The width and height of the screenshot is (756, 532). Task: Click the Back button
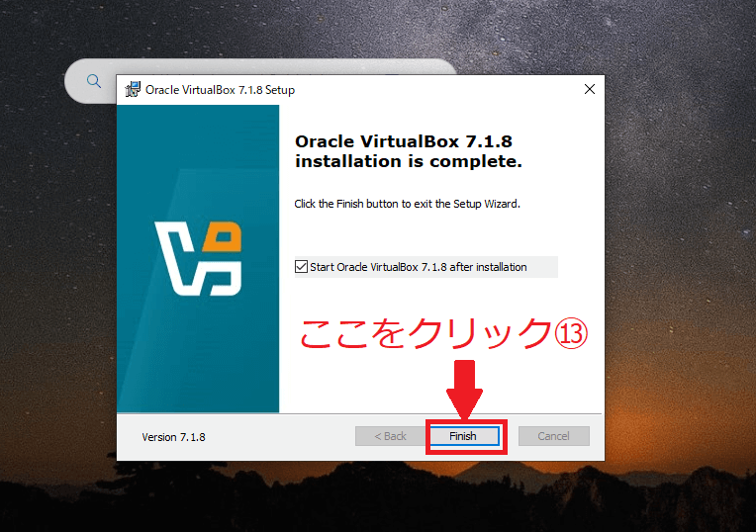(x=391, y=436)
